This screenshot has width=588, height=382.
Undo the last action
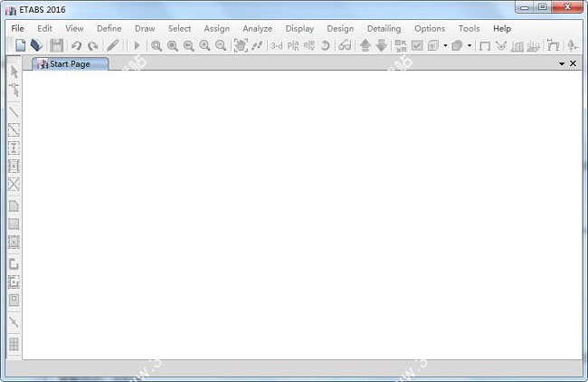[x=77, y=45]
